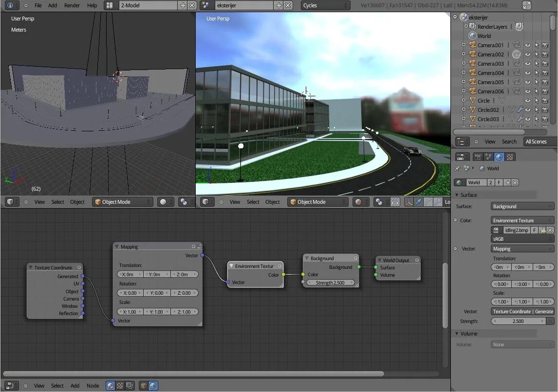The width and height of the screenshot is (558, 392).
Task: Open the All Scenes outliner display dropdown
Action: point(540,142)
